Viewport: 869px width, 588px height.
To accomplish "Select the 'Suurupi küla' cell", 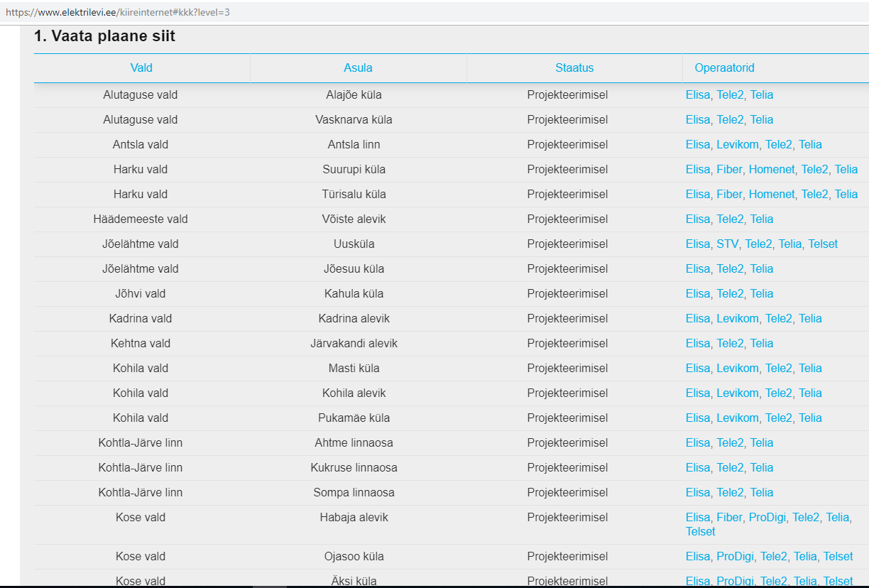I will [354, 170].
